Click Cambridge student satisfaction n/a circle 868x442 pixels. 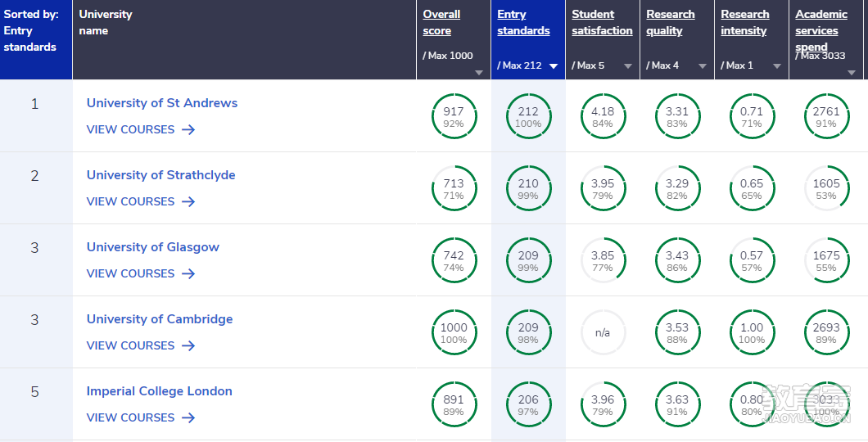[603, 332]
